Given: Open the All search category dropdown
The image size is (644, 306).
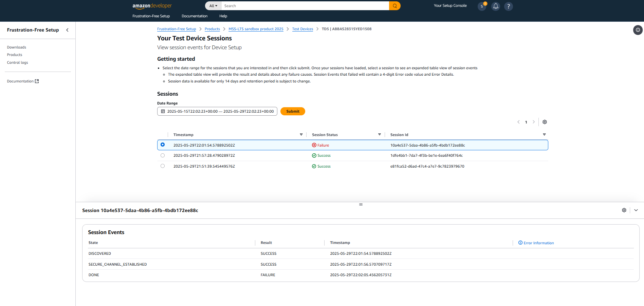Looking at the screenshot, I should [213, 6].
